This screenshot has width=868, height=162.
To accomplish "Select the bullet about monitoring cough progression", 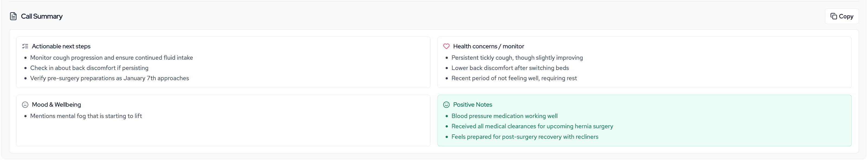I will [x=112, y=58].
